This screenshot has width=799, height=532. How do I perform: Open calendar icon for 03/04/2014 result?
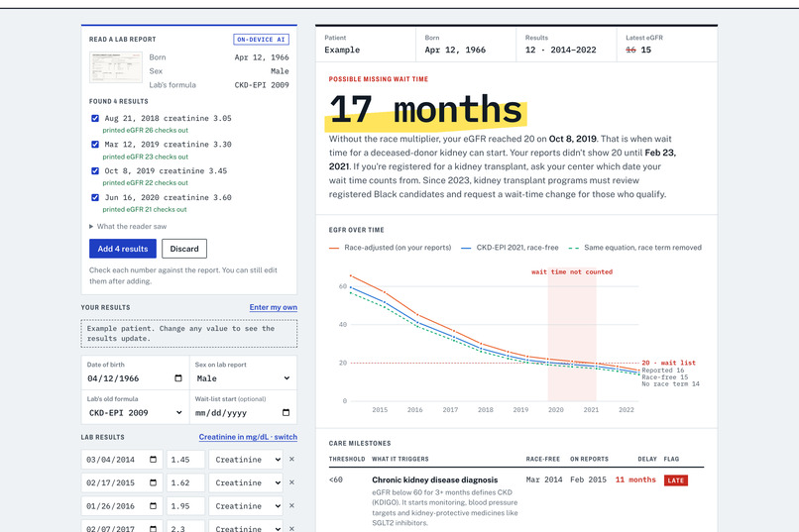153,460
